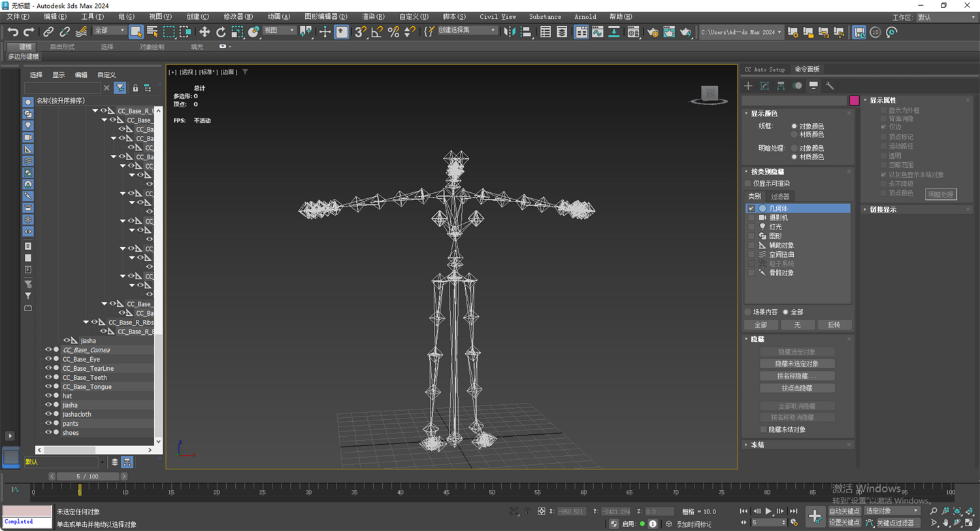
Task: Select the Move tool in toolbar
Action: click(204, 31)
